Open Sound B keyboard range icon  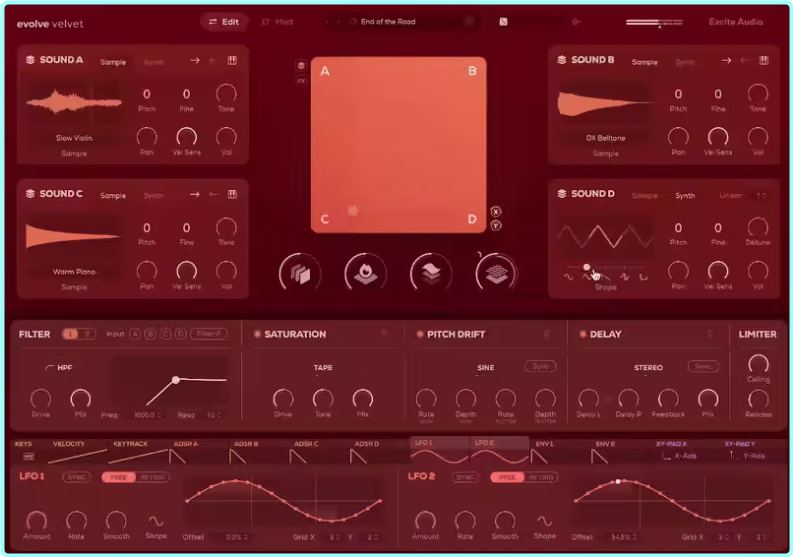[x=764, y=60]
